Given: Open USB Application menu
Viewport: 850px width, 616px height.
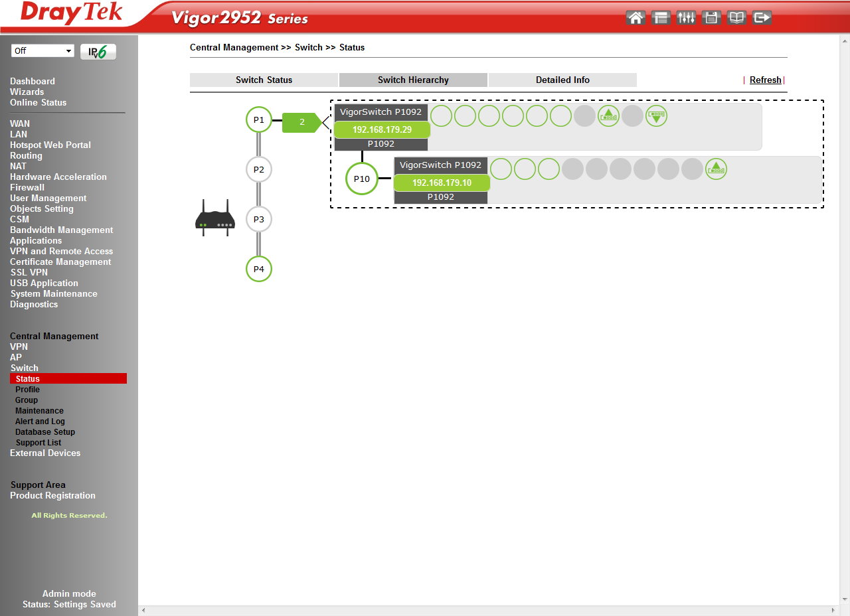Looking at the screenshot, I should (x=44, y=283).
